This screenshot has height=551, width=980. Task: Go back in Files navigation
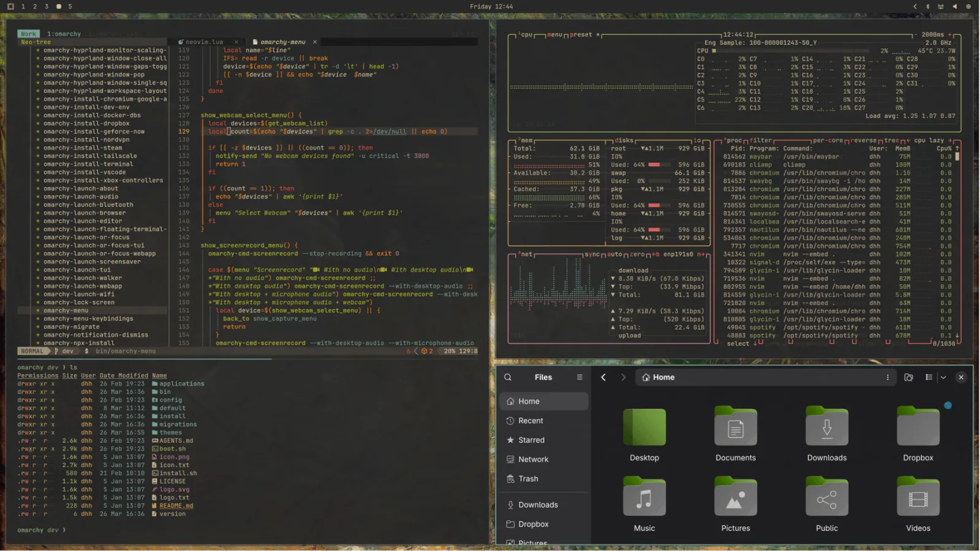click(603, 377)
